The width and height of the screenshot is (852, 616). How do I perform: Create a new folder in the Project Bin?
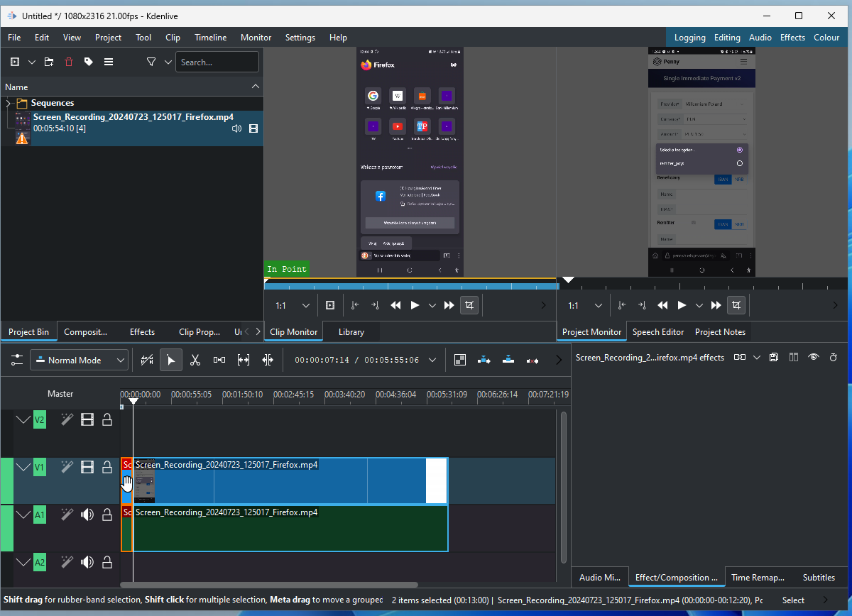49,62
